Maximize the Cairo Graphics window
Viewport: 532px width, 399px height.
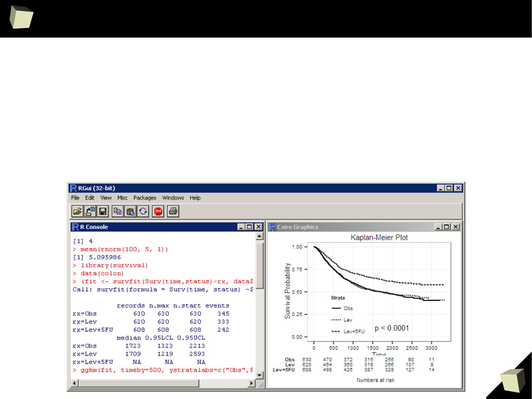447,227
